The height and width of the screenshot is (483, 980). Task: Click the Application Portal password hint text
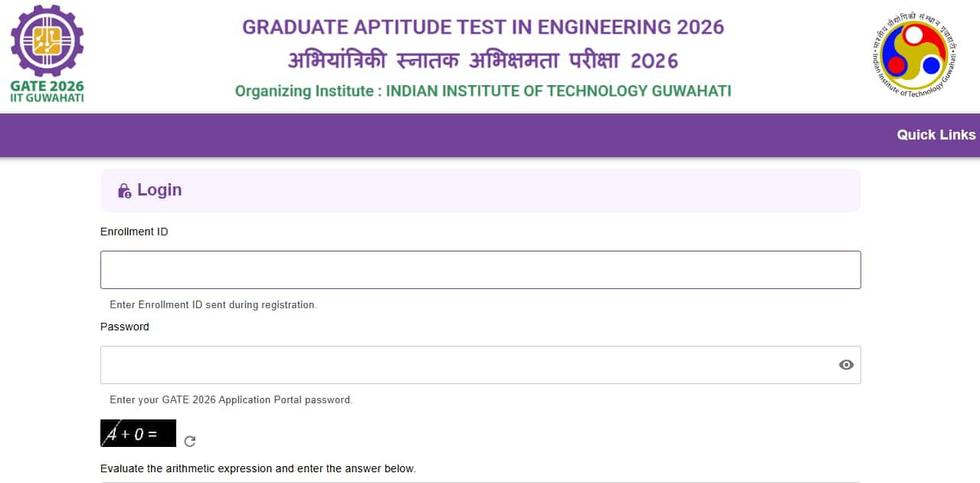click(x=231, y=400)
